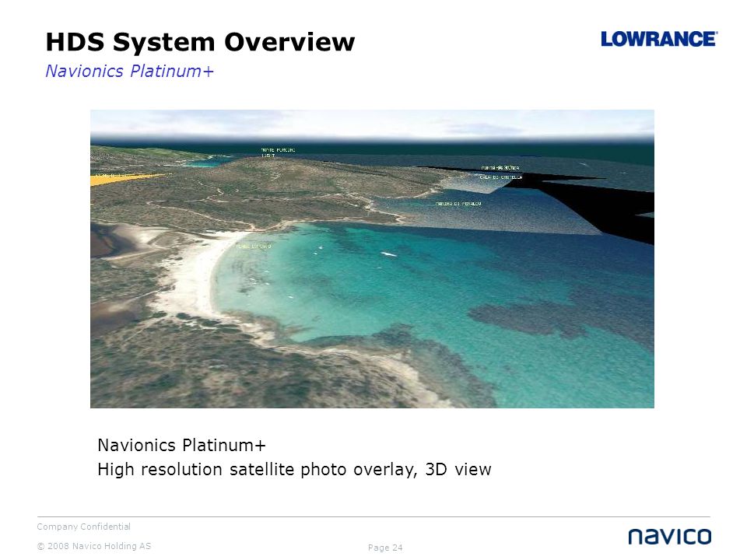Click the 'Navionics Platinum+' caption below image
Screen dimensions: 747x560
point(181,445)
